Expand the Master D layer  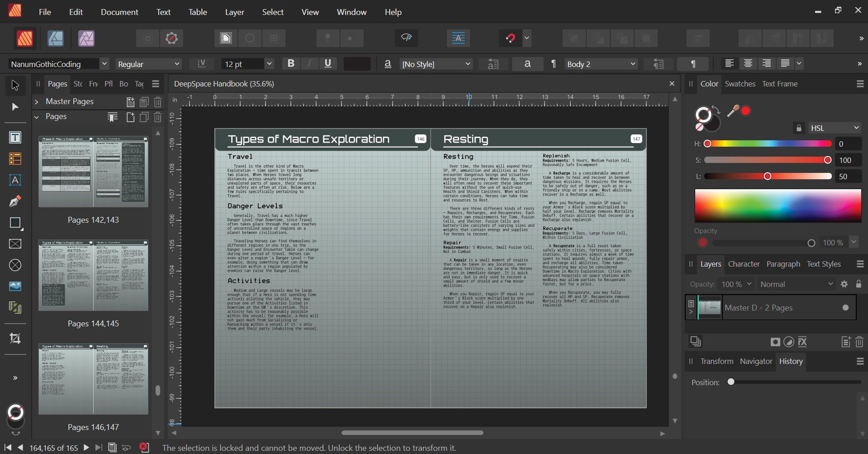[x=691, y=312]
